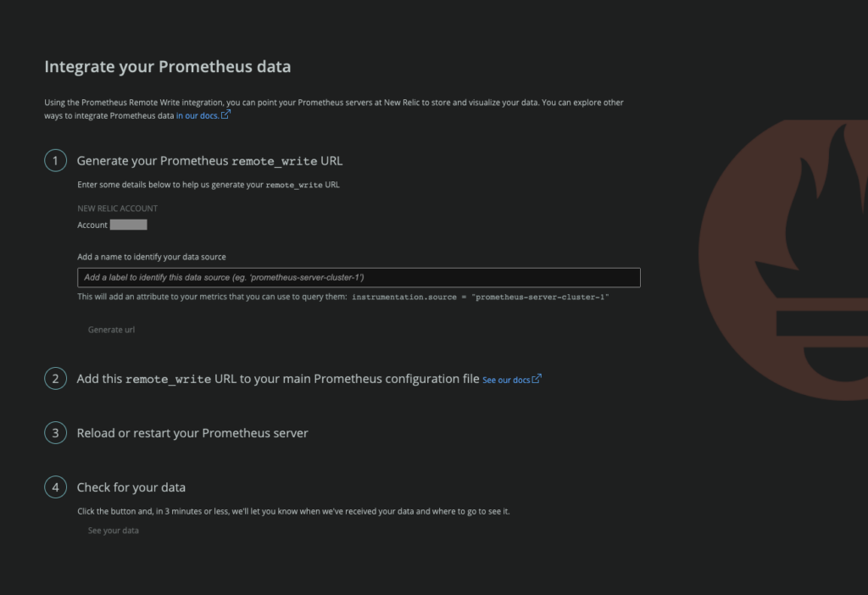Screen dimensions: 868x595
Task: Click the step 4 circle icon
Action: point(55,487)
